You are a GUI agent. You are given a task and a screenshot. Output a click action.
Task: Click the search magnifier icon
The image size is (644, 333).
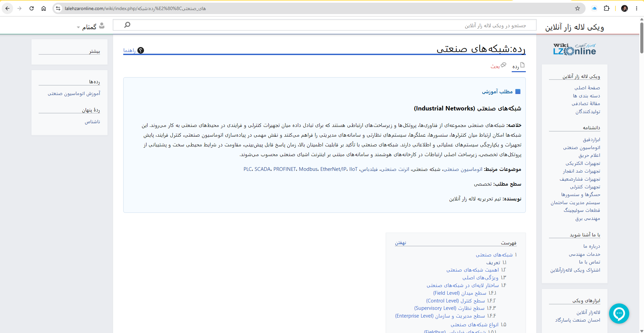(127, 25)
